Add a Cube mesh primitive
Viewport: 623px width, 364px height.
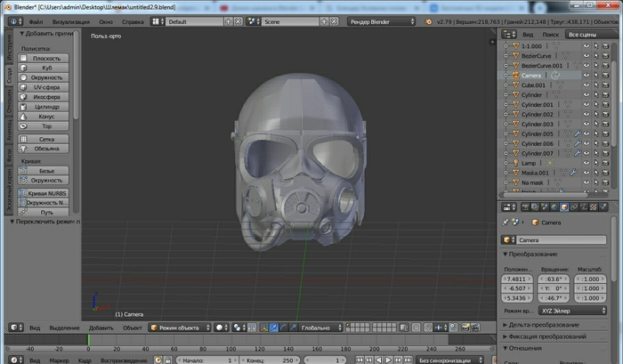coord(47,68)
